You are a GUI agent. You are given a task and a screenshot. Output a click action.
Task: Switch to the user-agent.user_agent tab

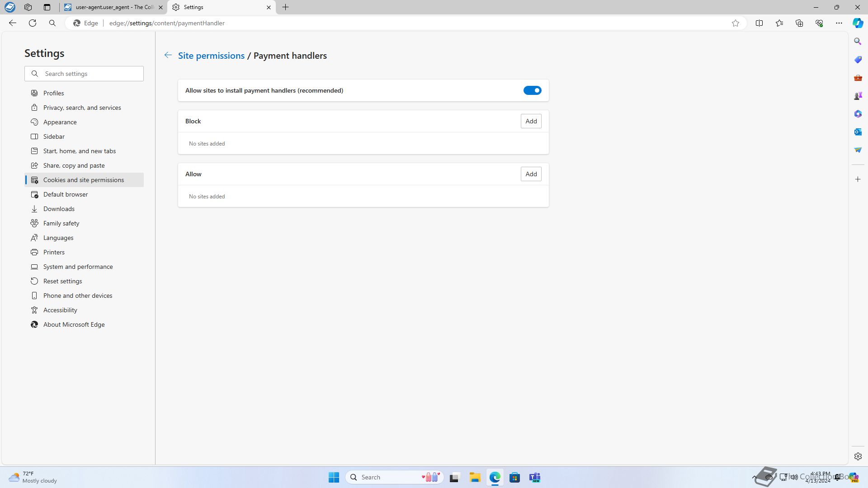113,7
